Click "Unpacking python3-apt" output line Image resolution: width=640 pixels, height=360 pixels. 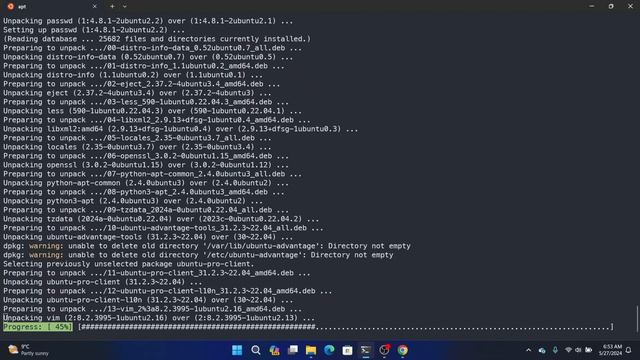133,201
